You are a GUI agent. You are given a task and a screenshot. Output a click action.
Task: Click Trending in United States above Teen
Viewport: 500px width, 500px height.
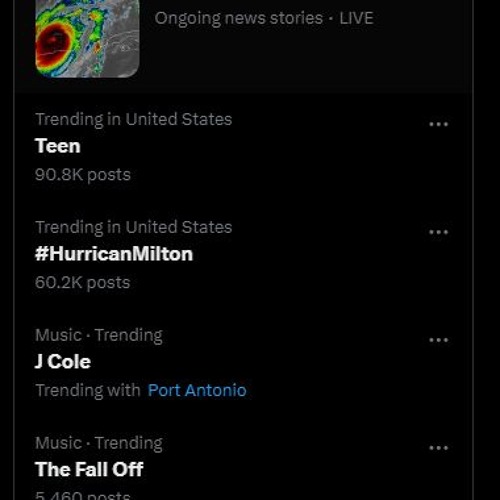tap(134, 119)
